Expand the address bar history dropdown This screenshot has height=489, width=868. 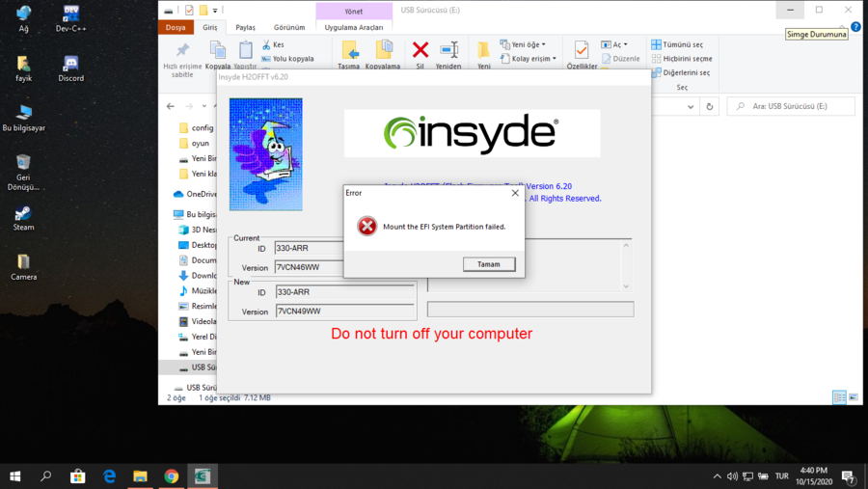click(691, 106)
